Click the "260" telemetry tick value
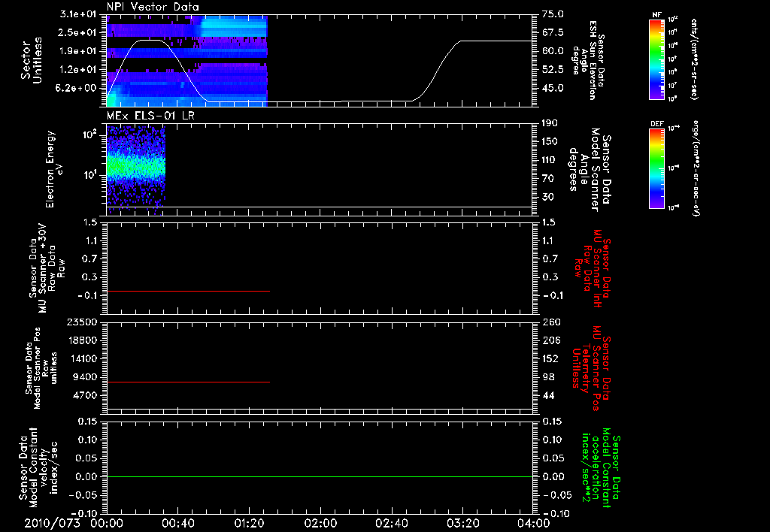The image size is (770, 532). pyautogui.click(x=551, y=322)
